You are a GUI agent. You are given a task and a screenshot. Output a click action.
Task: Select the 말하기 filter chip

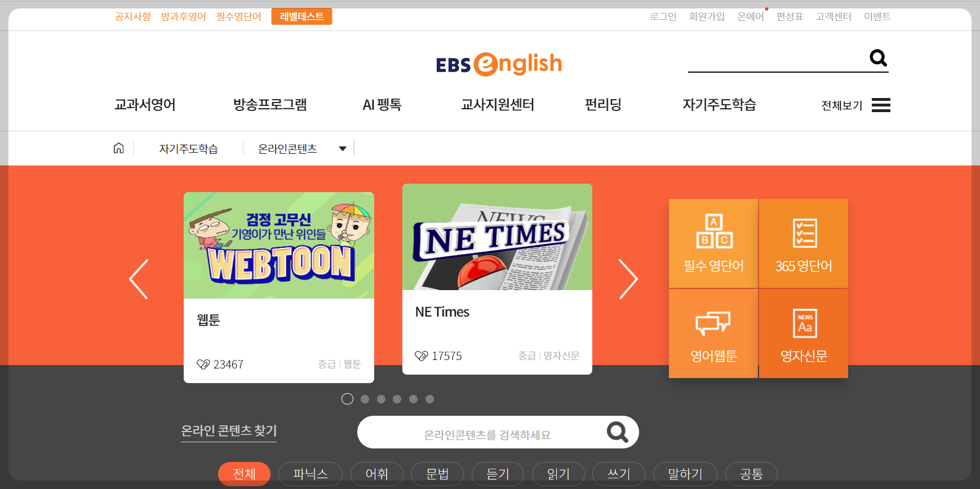tap(685, 474)
